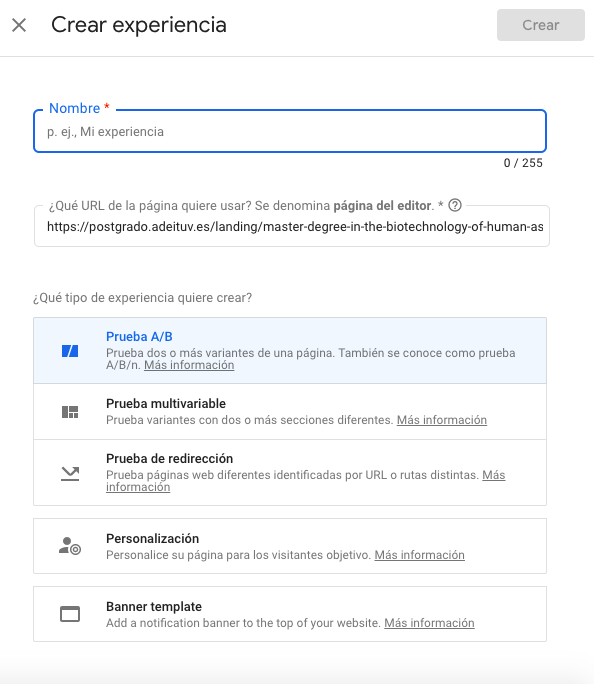Click the Banner template window icon
Image resolution: width=594 pixels, height=684 pixels.
coord(70,614)
